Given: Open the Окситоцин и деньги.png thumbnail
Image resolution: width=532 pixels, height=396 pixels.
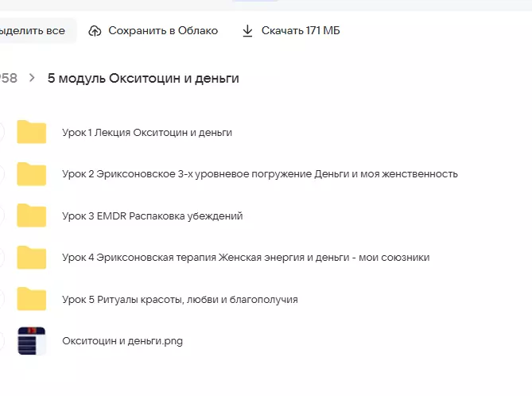Looking at the screenshot, I should point(32,341).
